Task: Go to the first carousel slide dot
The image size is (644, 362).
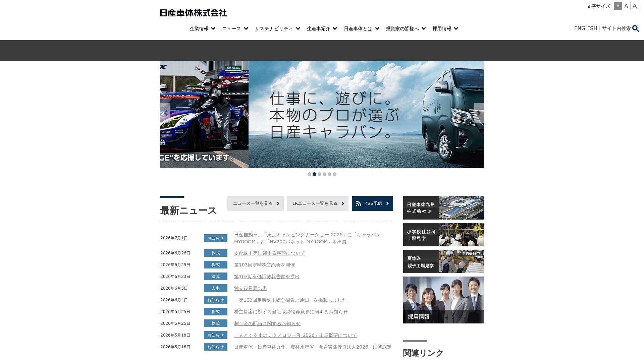Action: coord(309,174)
